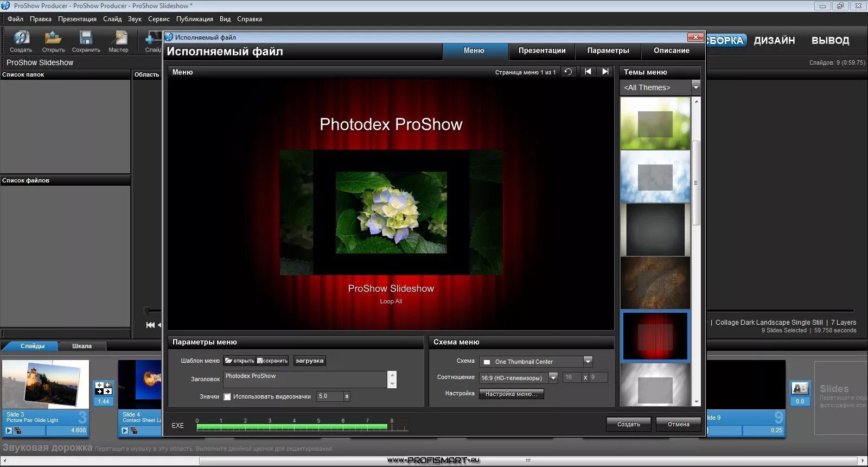Open the Презентация menu
The image size is (868, 467).
click(77, 19)
